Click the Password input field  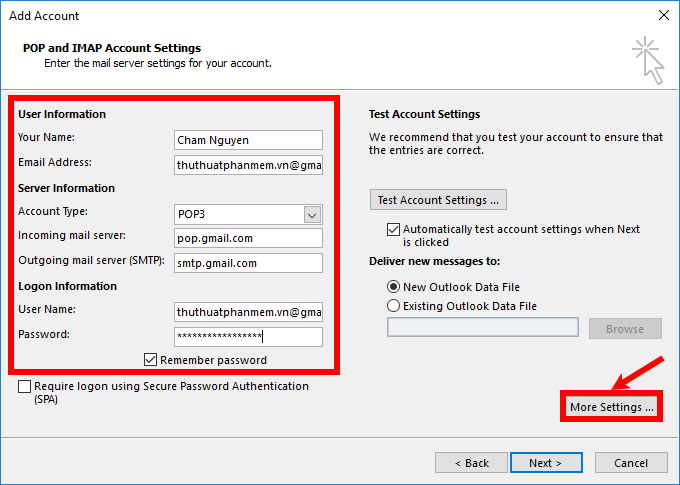click(x=248, y=337)
